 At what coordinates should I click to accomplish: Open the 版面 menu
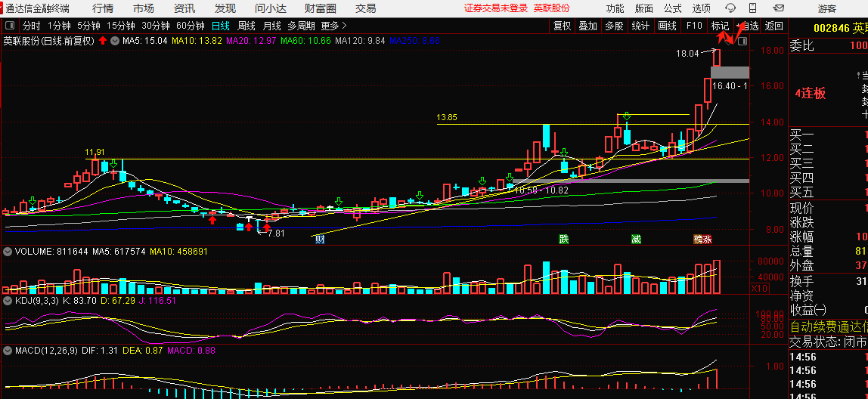tap(643, 8)
